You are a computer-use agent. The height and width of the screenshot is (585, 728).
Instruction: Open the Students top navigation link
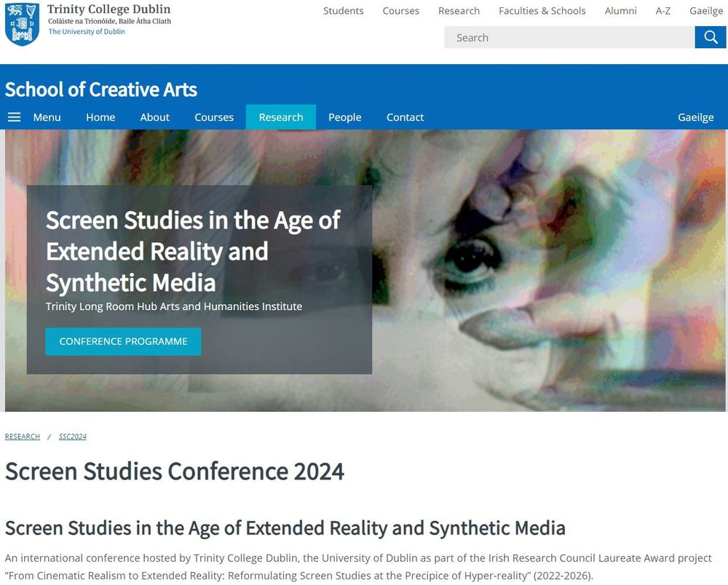tap(343, 11)
